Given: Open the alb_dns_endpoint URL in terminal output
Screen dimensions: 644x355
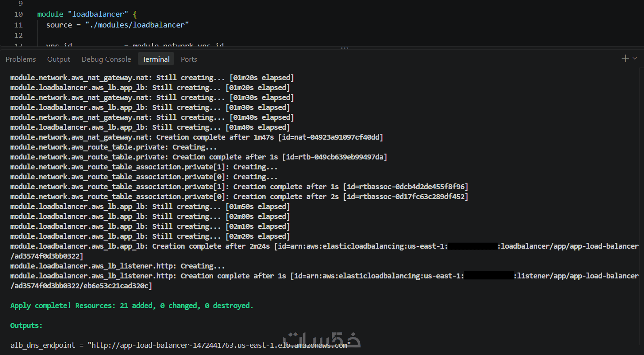Looking at the screenshot, I should pos(219,345).
